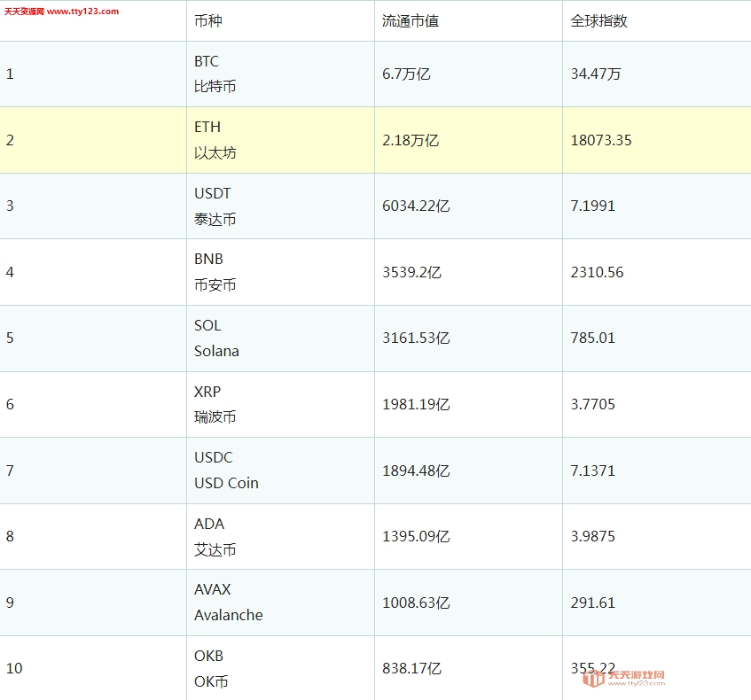Select rank number 2 in the ETH row
Screen dimensions: 751x700
tap(10, 140)
